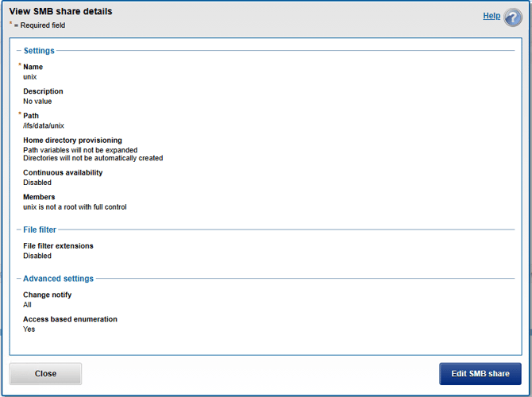Click the Name field label
The image size is (532, 397).
[x=33, y=67]
